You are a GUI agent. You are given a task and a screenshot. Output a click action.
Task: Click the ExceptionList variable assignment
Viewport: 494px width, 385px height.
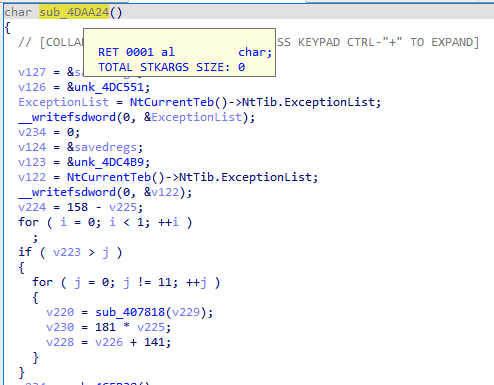pyautogui.click(x=63, y=102)
